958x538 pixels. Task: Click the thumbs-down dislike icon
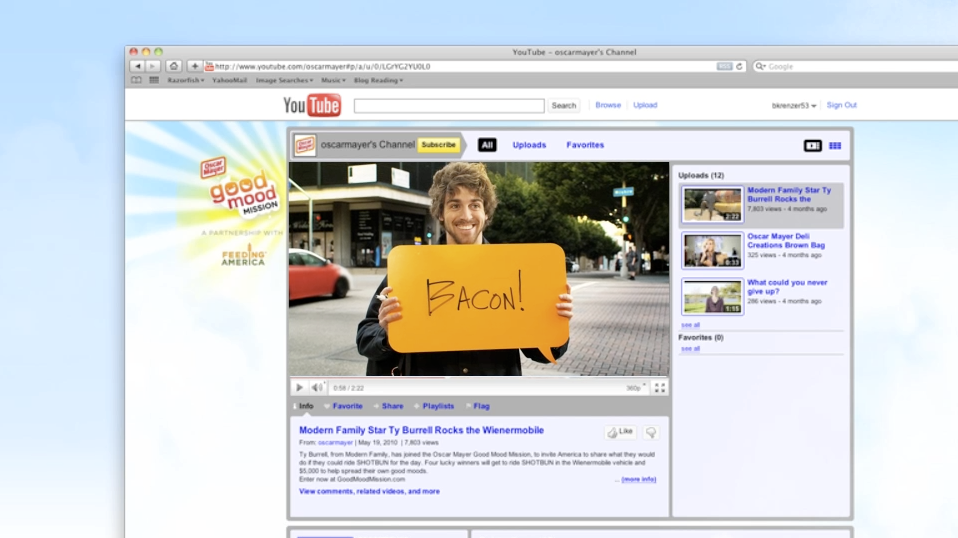click(x=651, y=432)
